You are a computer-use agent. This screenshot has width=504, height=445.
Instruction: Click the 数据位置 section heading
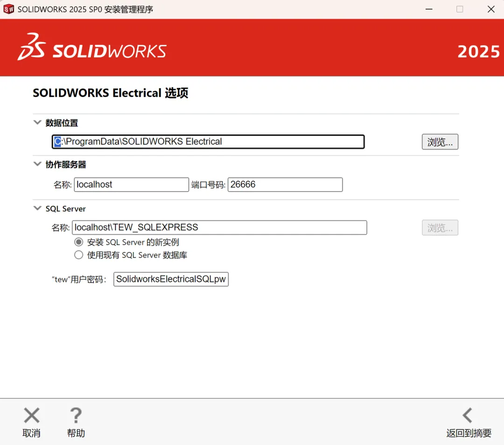point(62,123)
